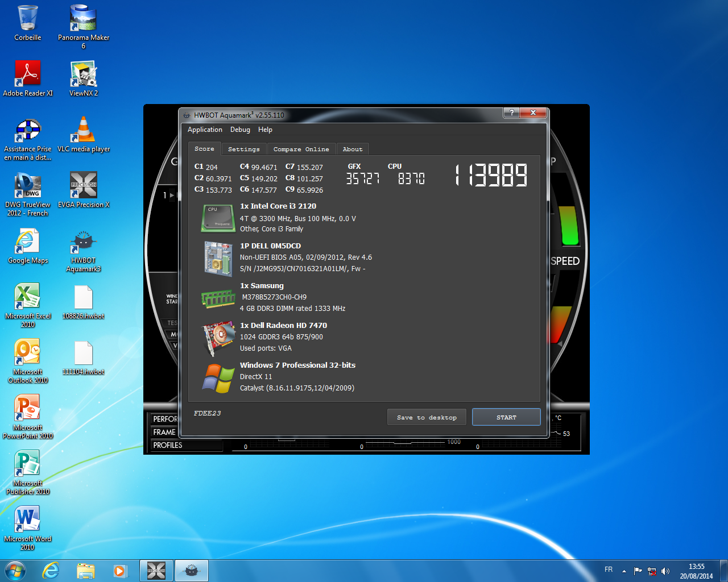728x582 pixels.
Task: Click '4 GB DDR3 DIMM rated 1333 MHz' text
Action: (292, 309)
